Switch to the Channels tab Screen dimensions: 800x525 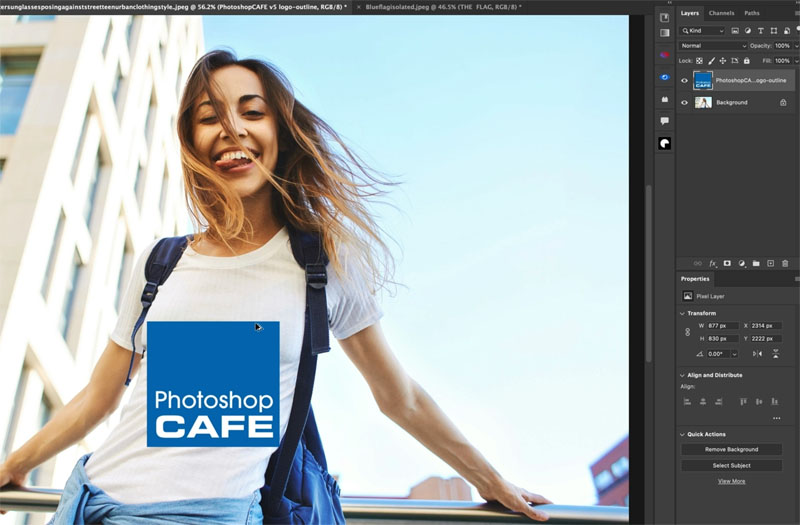[720, 13]
